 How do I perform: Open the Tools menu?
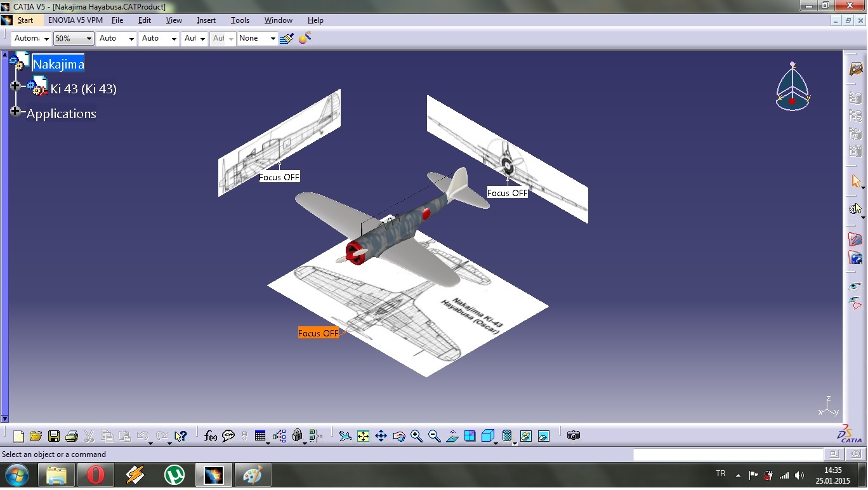click(x=240, y=20)
